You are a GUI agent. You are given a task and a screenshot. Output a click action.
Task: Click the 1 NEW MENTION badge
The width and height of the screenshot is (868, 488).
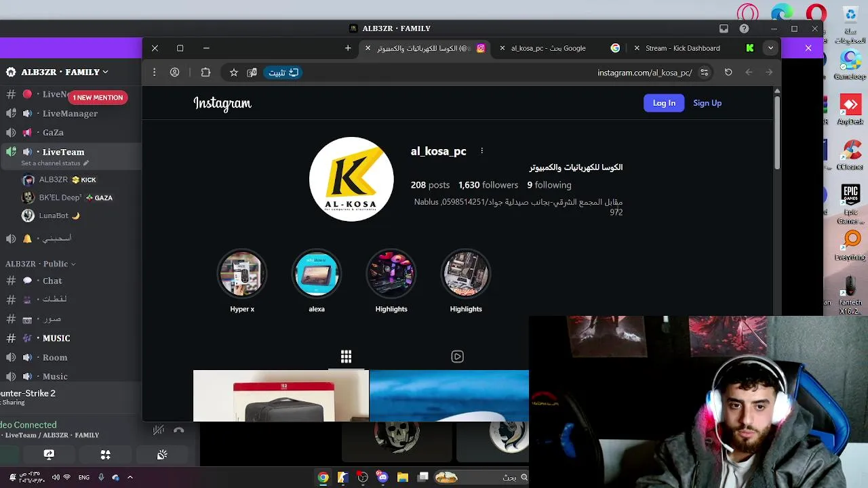pyautogui.click(x=98, y=98)
